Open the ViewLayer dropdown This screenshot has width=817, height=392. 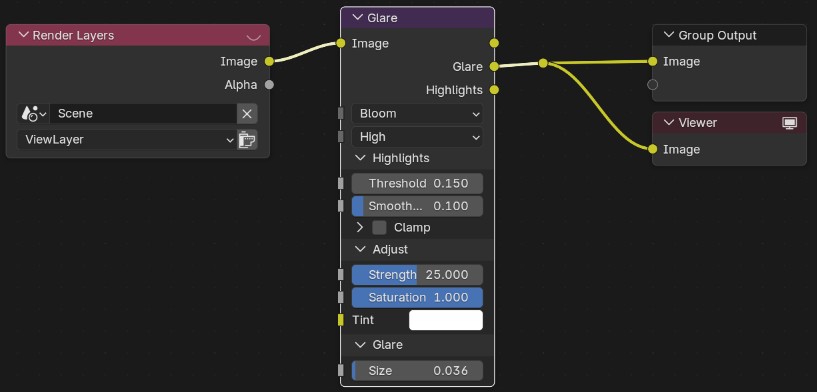tap(127, 140)
